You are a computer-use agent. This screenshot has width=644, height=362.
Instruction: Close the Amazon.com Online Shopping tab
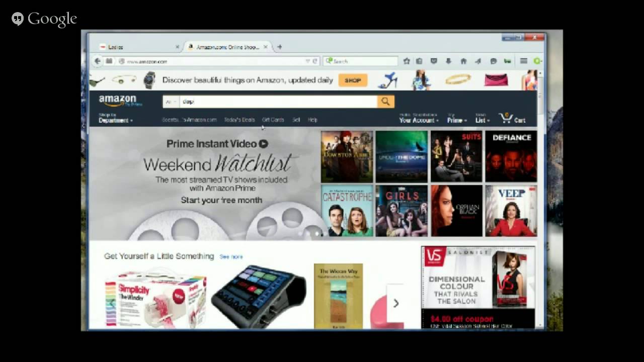click(265, 47)
